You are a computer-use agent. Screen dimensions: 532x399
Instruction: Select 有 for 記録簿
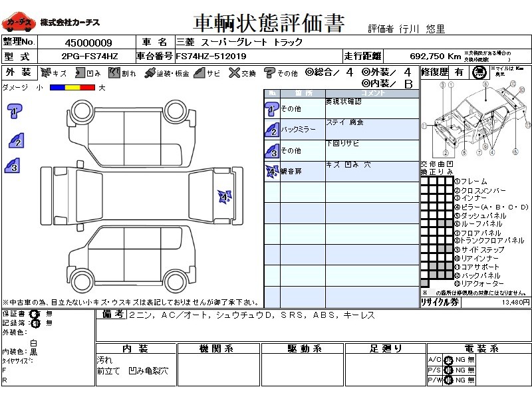(35, 323)
